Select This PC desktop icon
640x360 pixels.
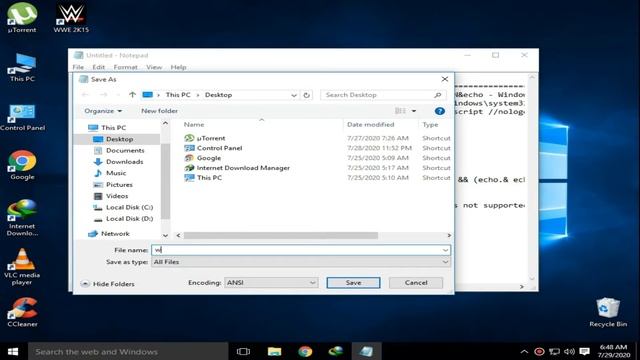[22, 67]
